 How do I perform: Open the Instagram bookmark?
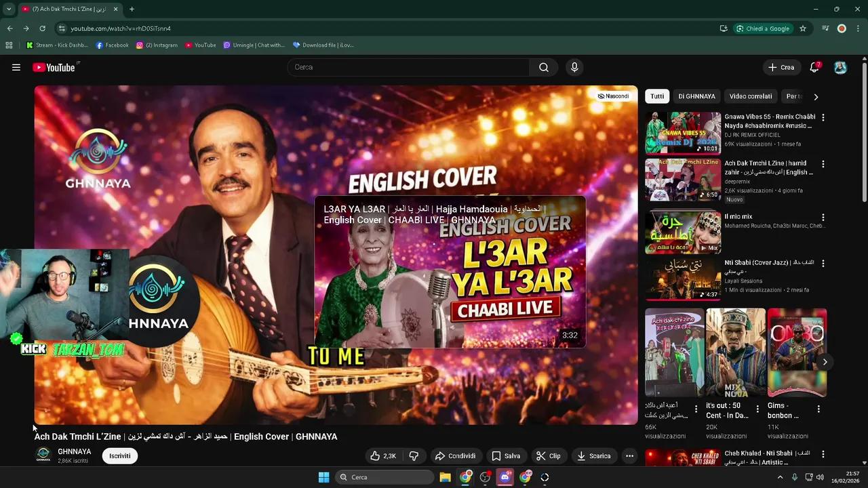[x=157, y=45]
